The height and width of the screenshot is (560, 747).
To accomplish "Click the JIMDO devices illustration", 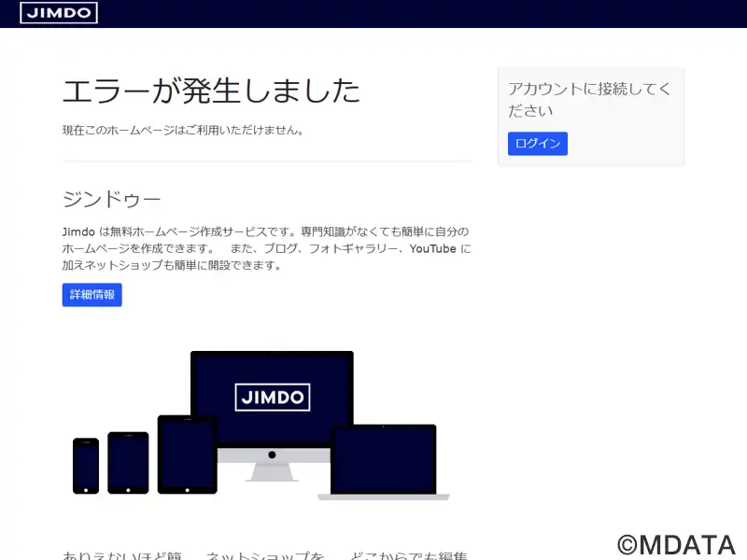I will [261, 426].
